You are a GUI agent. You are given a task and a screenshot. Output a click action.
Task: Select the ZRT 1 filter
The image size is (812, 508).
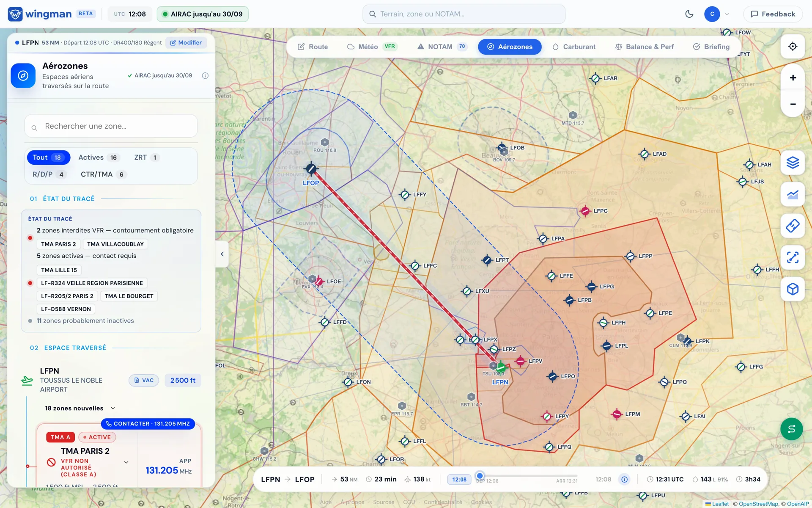(x=146, y=157)
